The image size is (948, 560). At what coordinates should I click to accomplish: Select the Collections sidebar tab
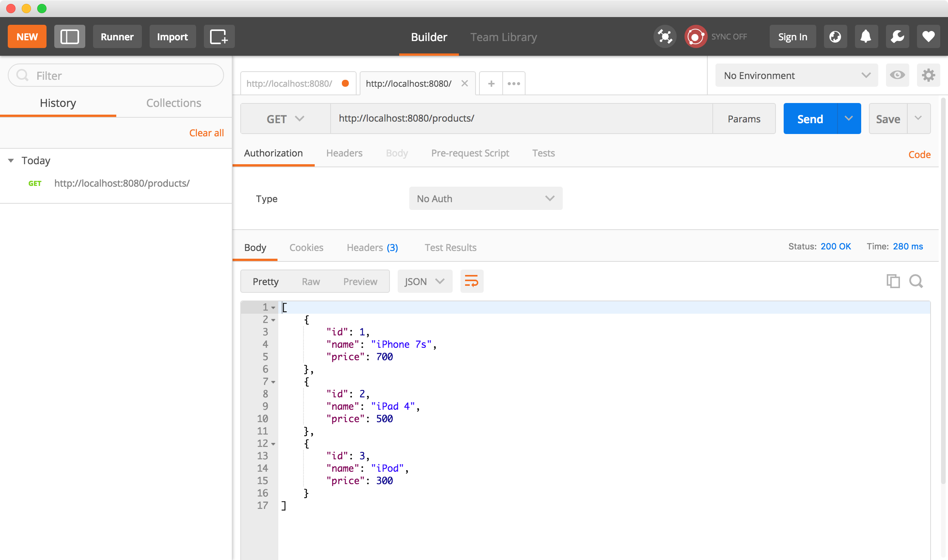(x=174, y=103)
